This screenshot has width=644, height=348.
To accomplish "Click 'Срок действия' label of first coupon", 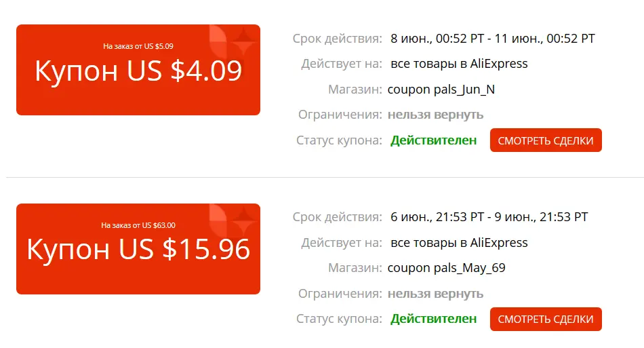I will pos(337,39).
